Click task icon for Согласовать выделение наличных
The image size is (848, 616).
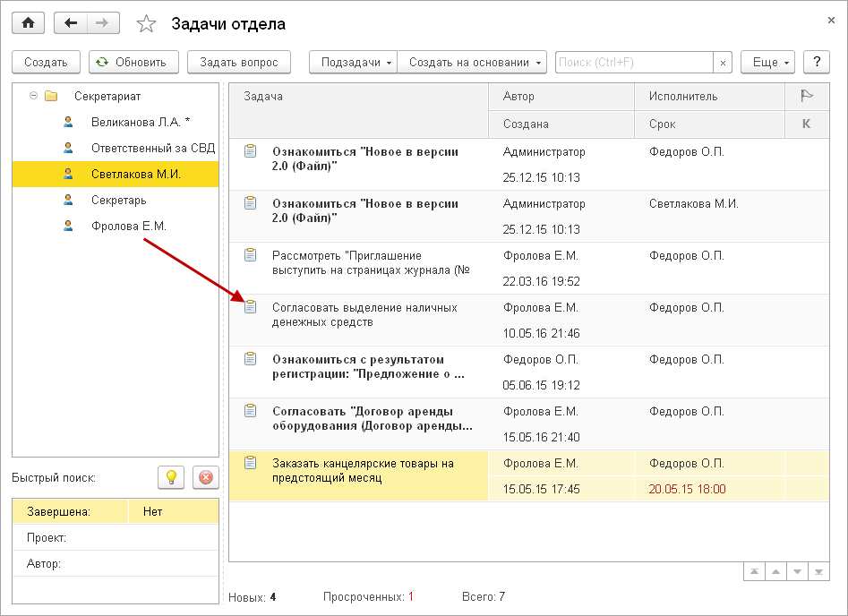(x=250, y=306)
